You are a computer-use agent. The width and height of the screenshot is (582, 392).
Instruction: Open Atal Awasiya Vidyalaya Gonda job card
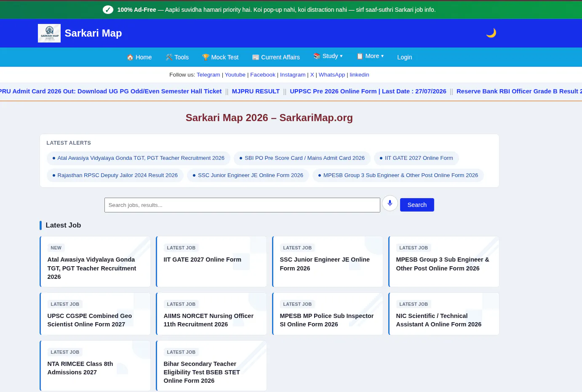[x=95, y=262]
